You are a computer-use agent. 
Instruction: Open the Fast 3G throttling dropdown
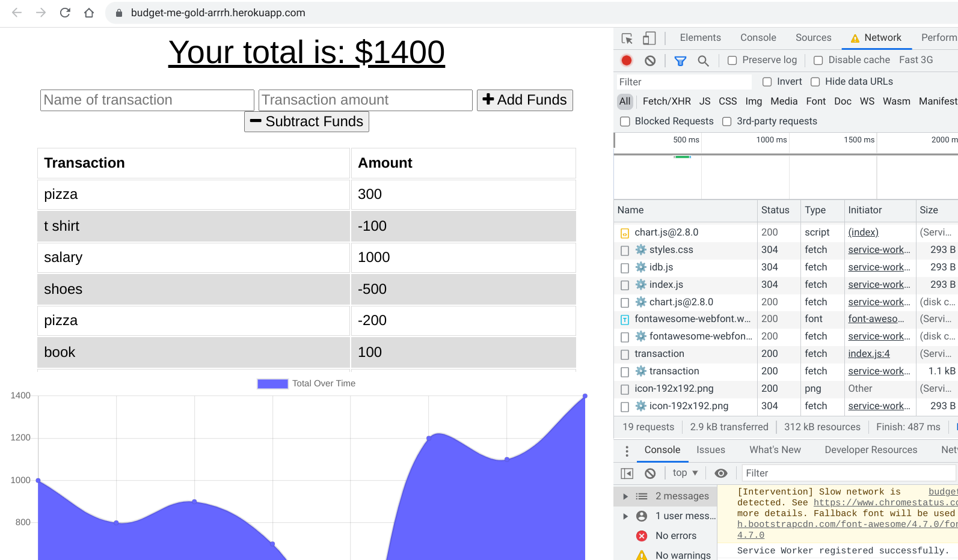pos(916,60)
